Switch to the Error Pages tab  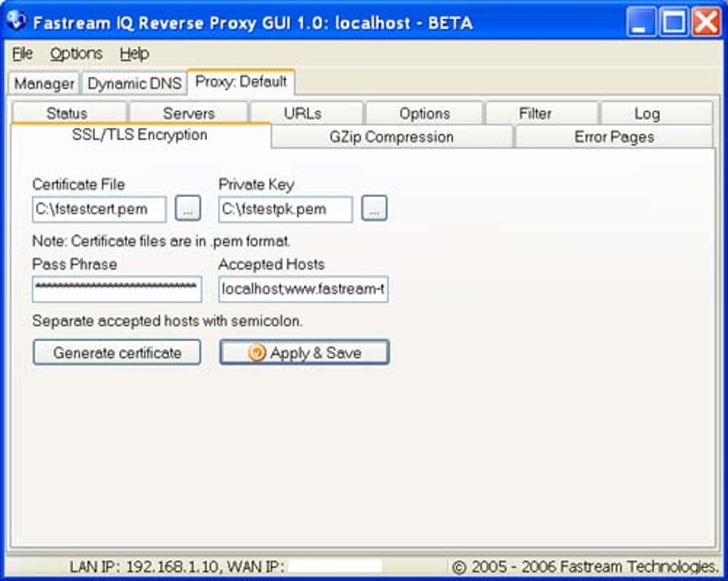point(614,137)
